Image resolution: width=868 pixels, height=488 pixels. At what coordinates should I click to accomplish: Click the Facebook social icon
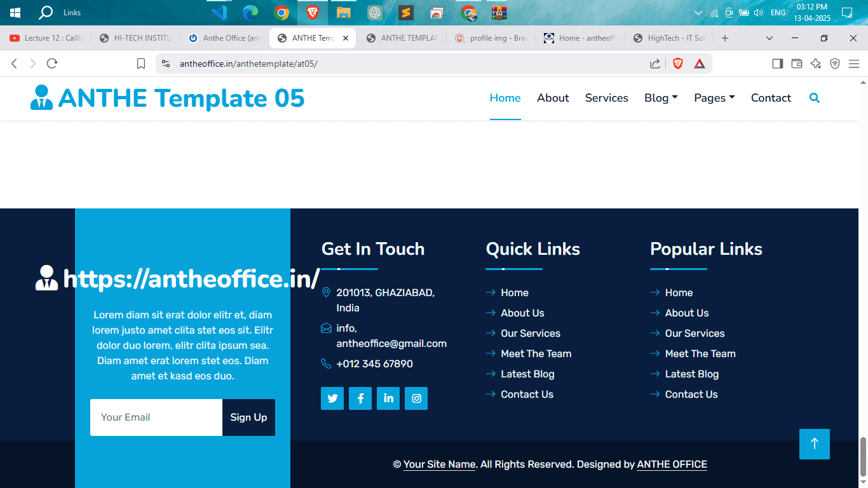point(360,398)
